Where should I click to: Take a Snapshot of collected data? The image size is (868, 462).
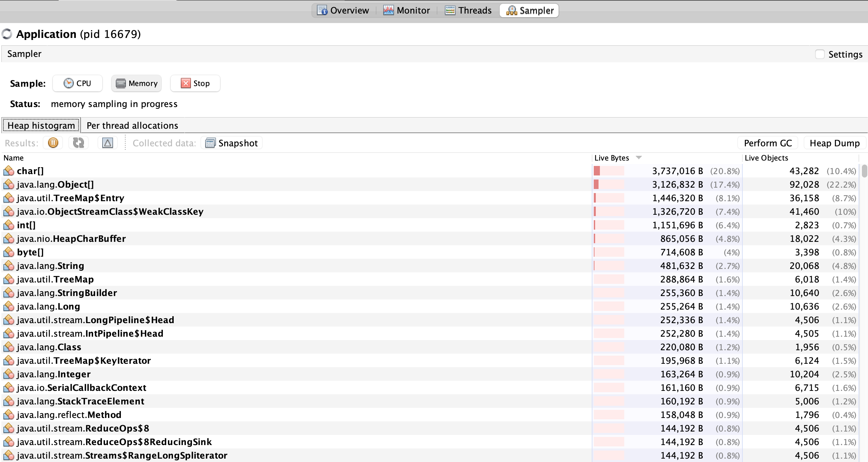(232, 143)
